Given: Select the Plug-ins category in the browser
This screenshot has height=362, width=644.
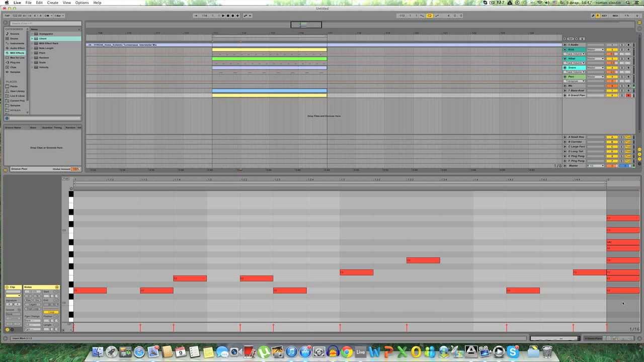Looking at the screenshot, I should tap(16, 62).
